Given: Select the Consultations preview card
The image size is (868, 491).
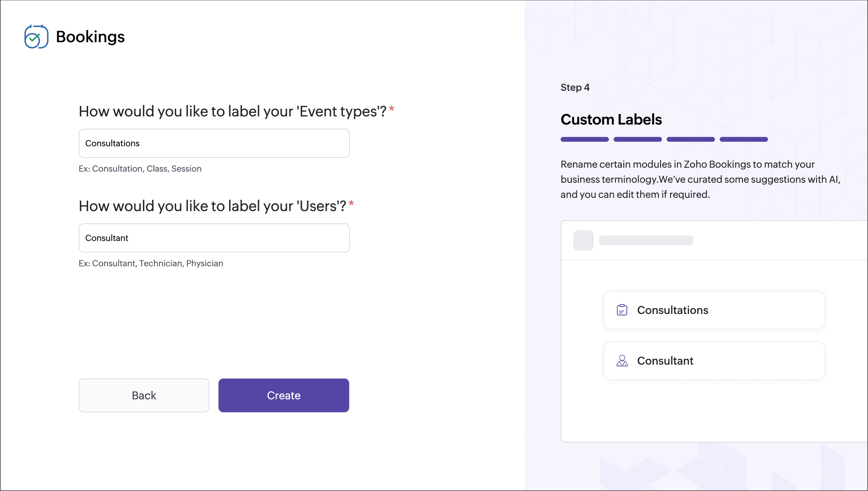Looking at the screenshot, I should 714,310.
